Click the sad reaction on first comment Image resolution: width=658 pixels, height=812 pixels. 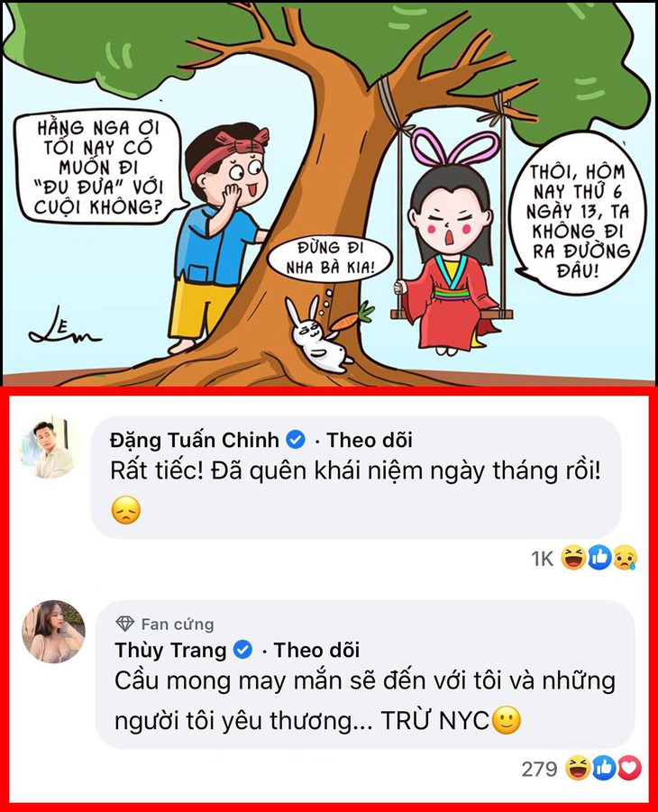[x=625, y=558]
